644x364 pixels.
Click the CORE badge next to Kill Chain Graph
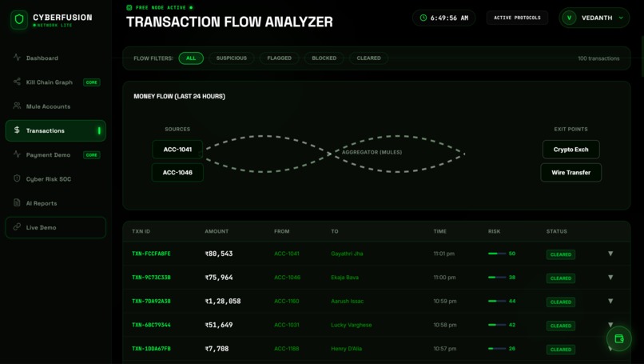[x=92, y=82]
